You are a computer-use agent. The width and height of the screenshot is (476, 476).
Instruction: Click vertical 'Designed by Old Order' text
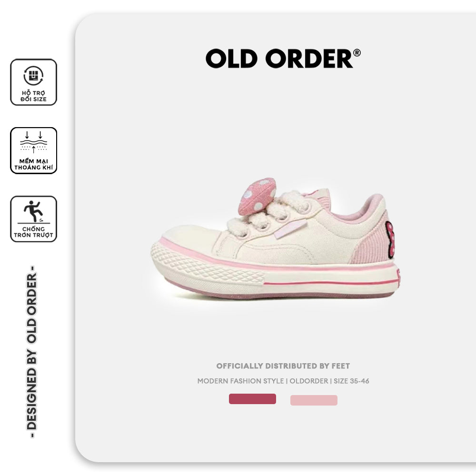pos(32,352)
